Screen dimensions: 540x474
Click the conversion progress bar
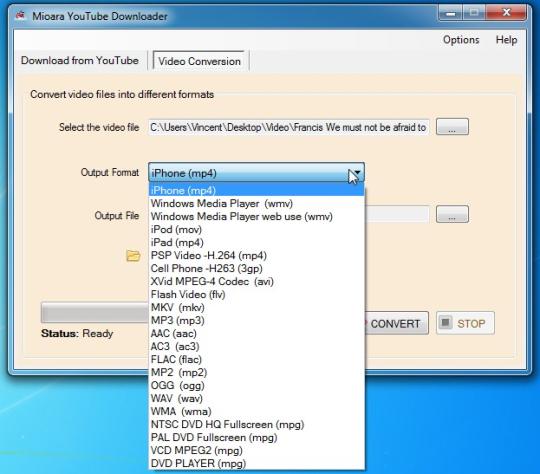95,312
